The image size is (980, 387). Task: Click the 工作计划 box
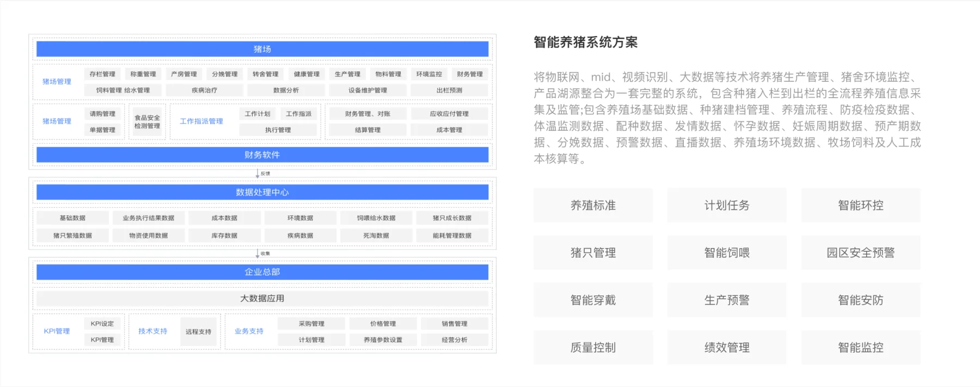coord(258,114)
